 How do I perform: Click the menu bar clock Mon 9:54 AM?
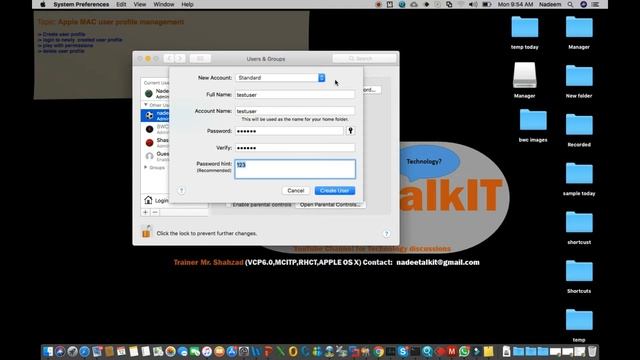[516, 4]
